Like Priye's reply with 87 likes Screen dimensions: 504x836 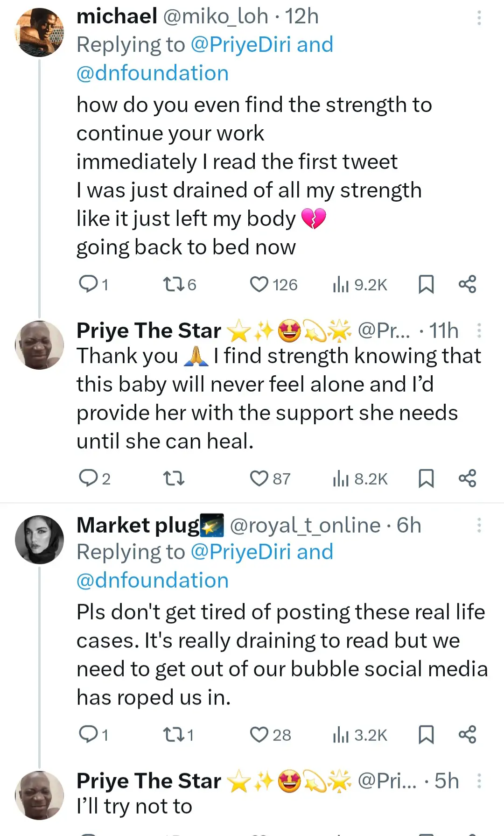259,478
